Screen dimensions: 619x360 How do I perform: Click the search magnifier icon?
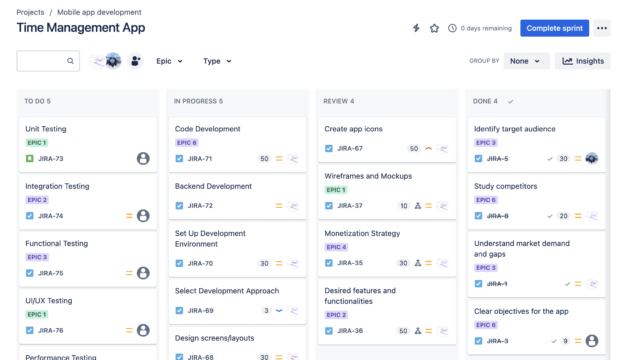(70, 61)
